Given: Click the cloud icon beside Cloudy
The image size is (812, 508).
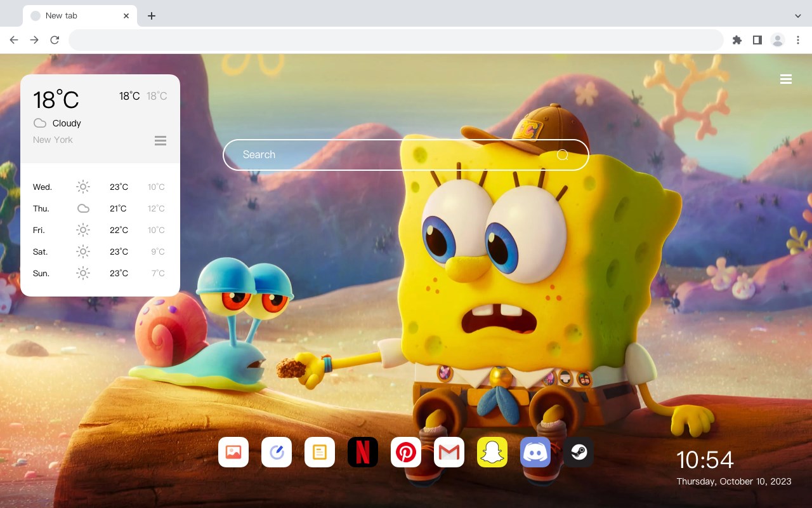Looking at the screenshot, I should [40, 123].
